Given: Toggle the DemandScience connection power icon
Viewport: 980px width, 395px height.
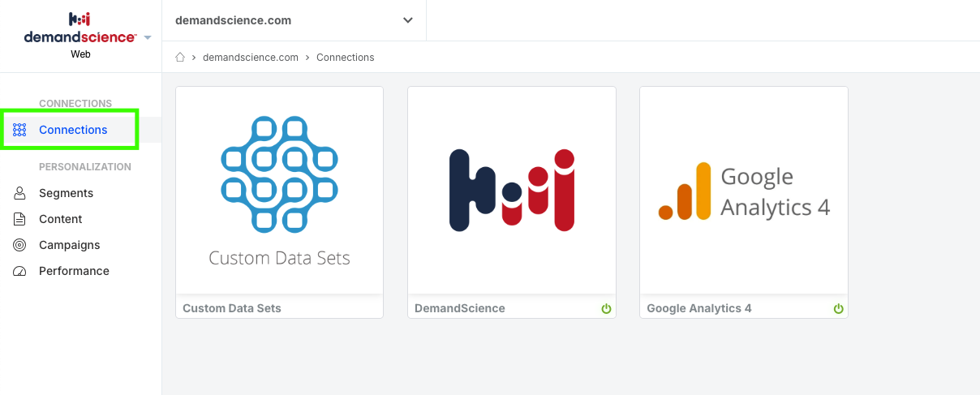Looking at the screenshot, I should tap(606, 309).
